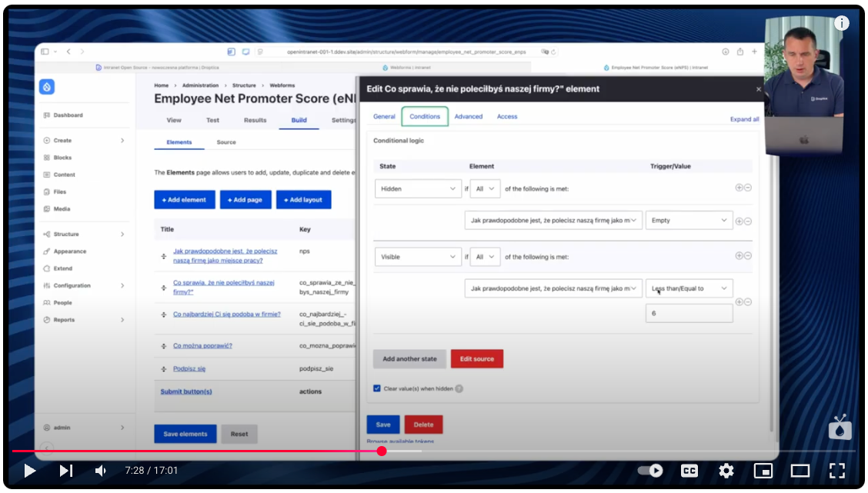The height and width of the screenshot is (493, 868).
Task: Toggle Clear value(s) when hidden checkbox
Action: pos(377,388)
